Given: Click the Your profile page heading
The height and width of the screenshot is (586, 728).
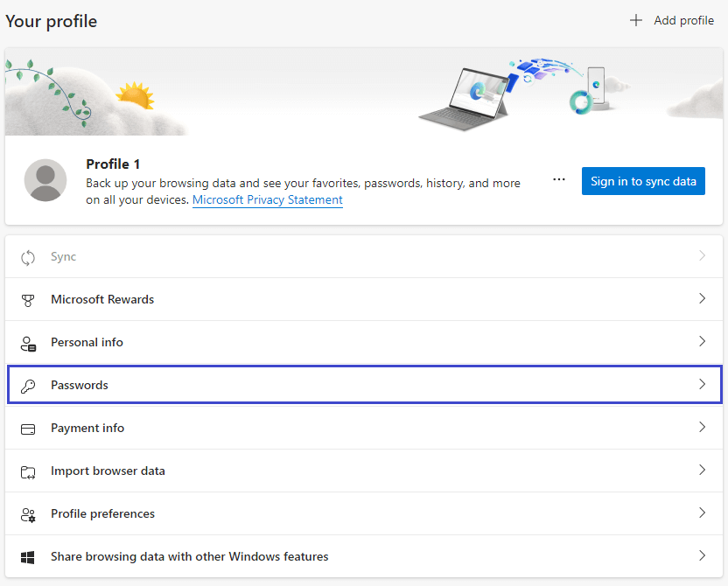Looking at the screenshot, I should coord(51,21).
